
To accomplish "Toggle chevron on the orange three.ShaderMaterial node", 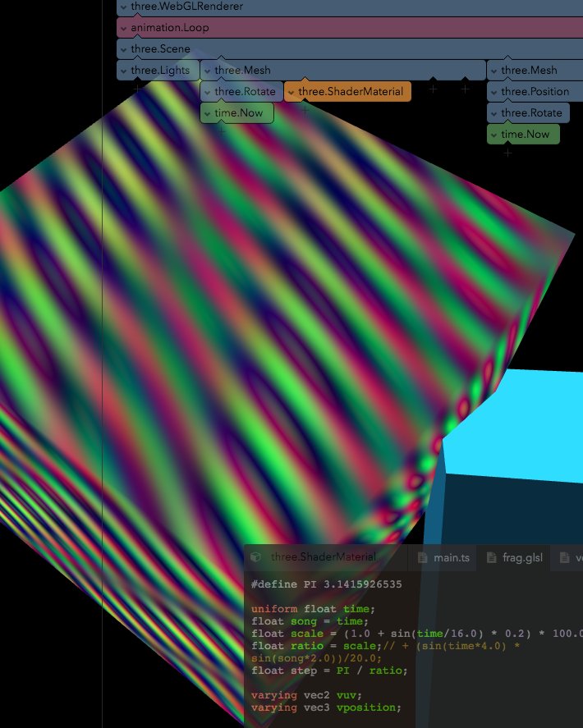I will 291,93.
